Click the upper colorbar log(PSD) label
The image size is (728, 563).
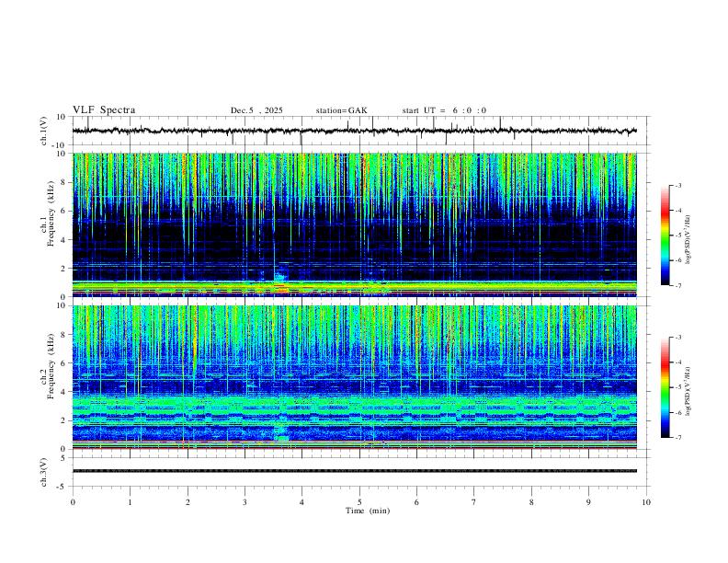pos(688,240)
